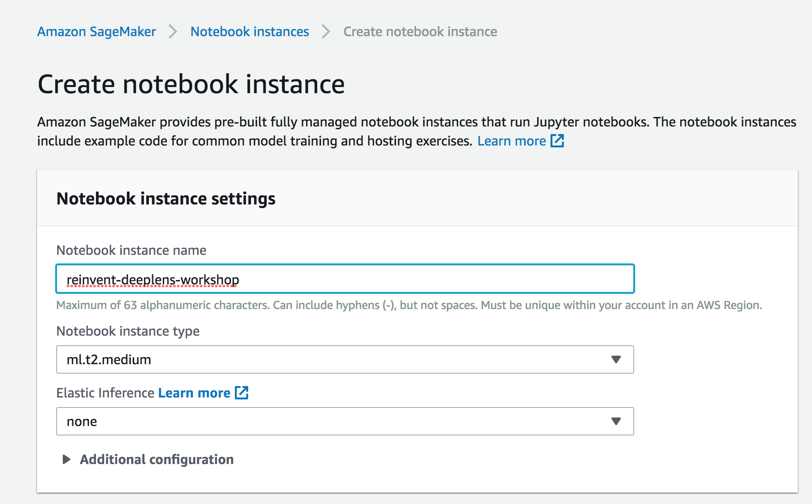
Task: Follow the Learn more link in description
Action: [x=512, y=141]
